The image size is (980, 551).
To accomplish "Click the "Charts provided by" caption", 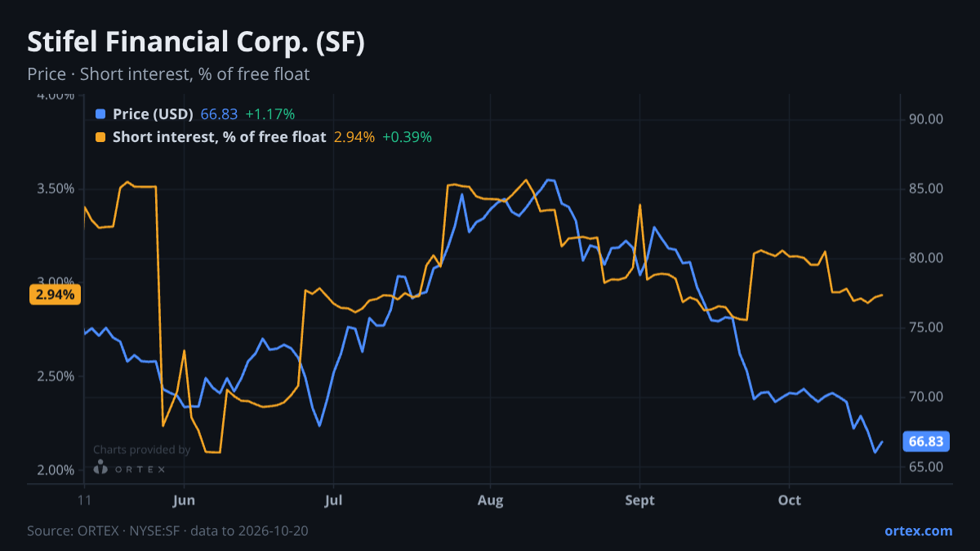I will coord(141,450).
